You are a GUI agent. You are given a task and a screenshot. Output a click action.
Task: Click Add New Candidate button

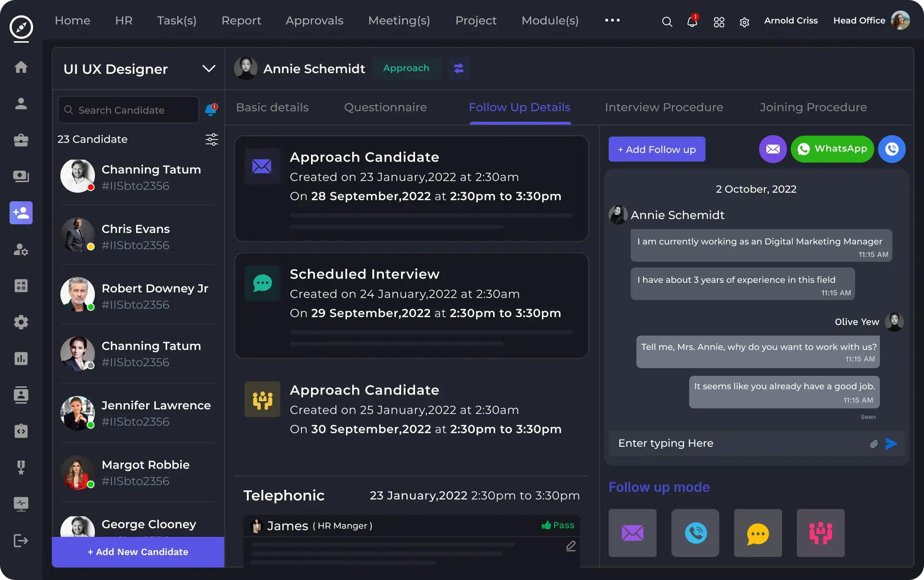point(138,552)
